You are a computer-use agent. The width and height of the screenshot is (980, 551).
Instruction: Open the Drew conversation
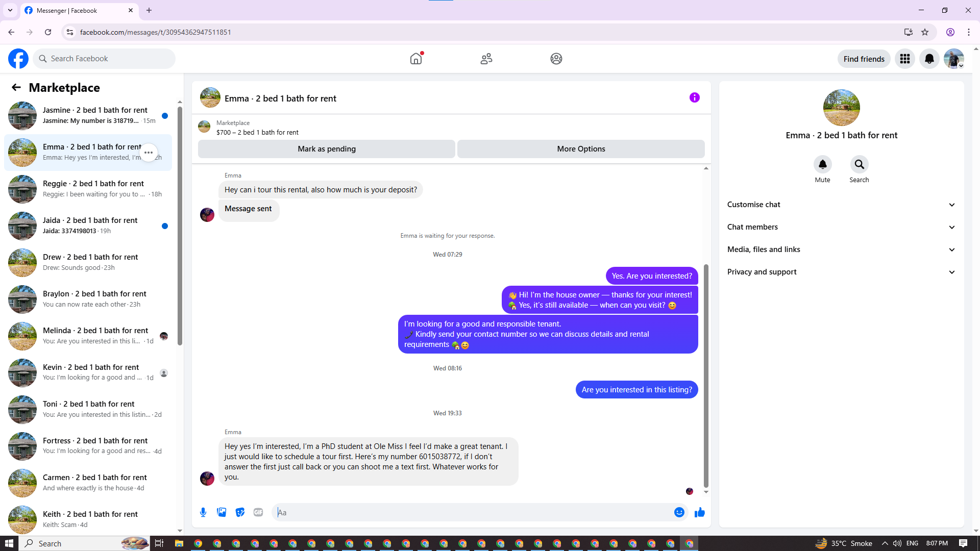[x=88, y=263]
